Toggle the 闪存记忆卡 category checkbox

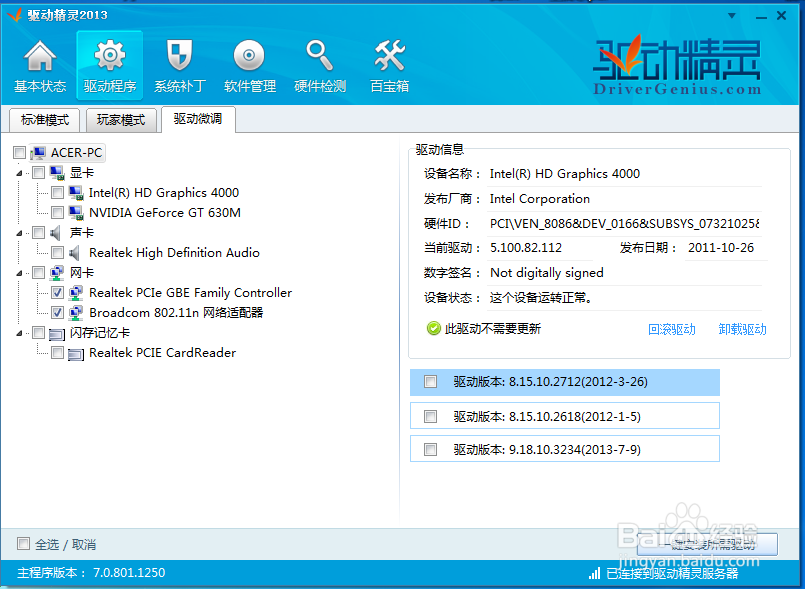pos(39,333)
